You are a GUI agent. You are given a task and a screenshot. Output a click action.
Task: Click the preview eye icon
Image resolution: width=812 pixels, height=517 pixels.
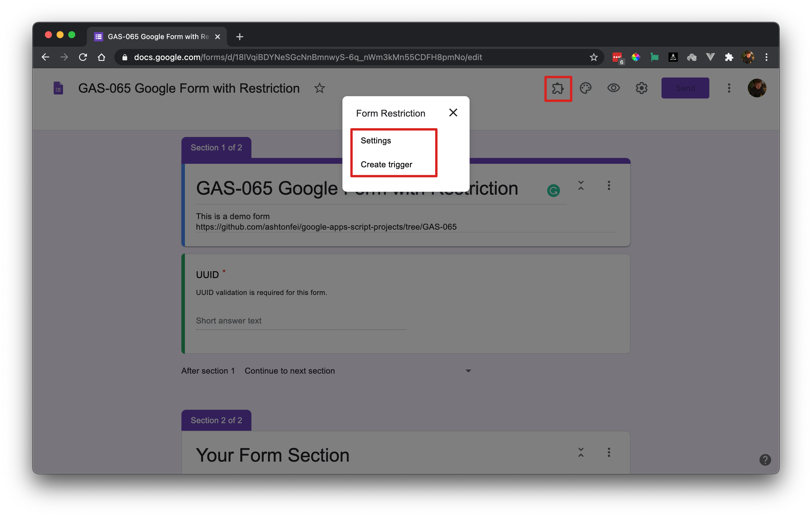point(613,88)
